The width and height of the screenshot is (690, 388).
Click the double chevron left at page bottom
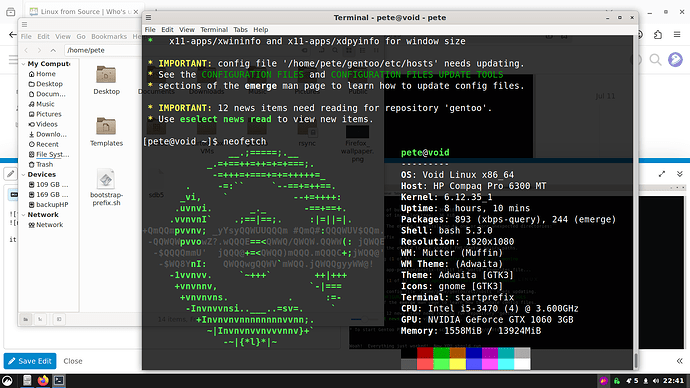679,361
